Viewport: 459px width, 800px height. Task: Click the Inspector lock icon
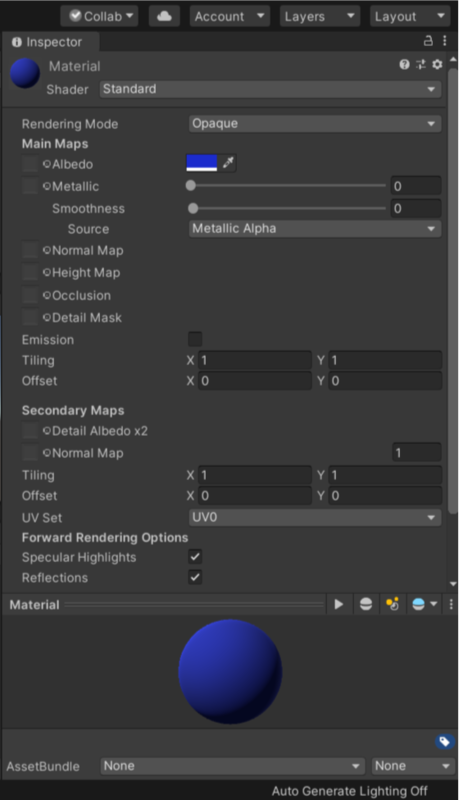click(x=428, y=41)
